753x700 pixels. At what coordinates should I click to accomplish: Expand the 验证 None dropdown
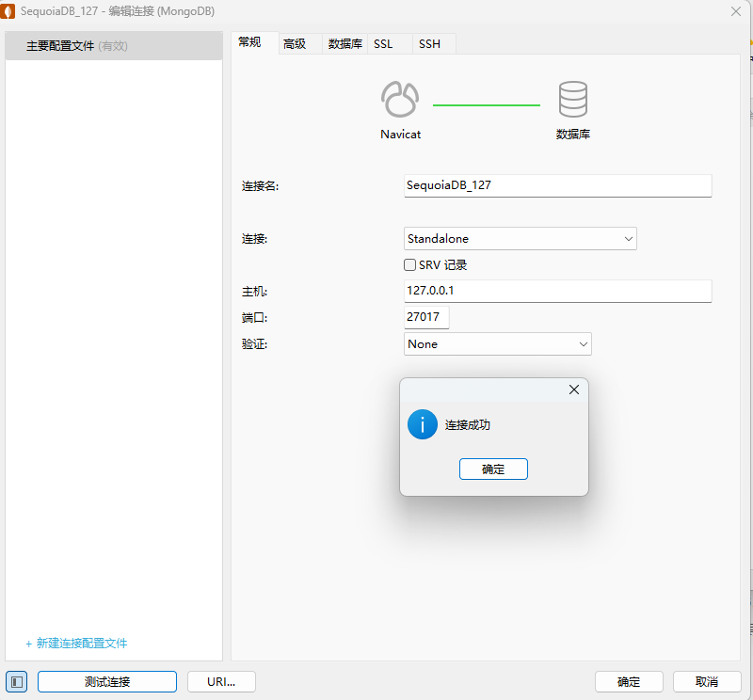[x=497, y=344]
